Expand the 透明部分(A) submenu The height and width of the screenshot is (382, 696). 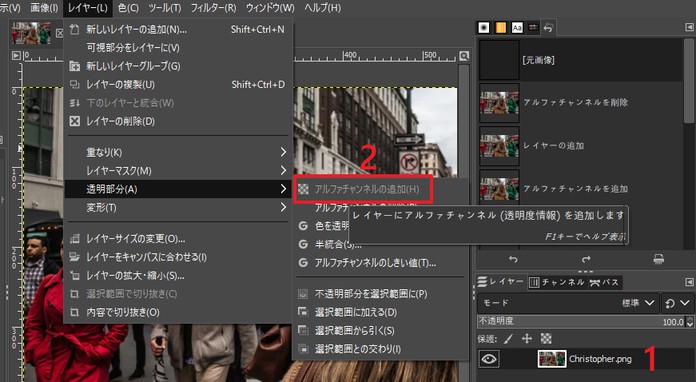coord(178,189)
